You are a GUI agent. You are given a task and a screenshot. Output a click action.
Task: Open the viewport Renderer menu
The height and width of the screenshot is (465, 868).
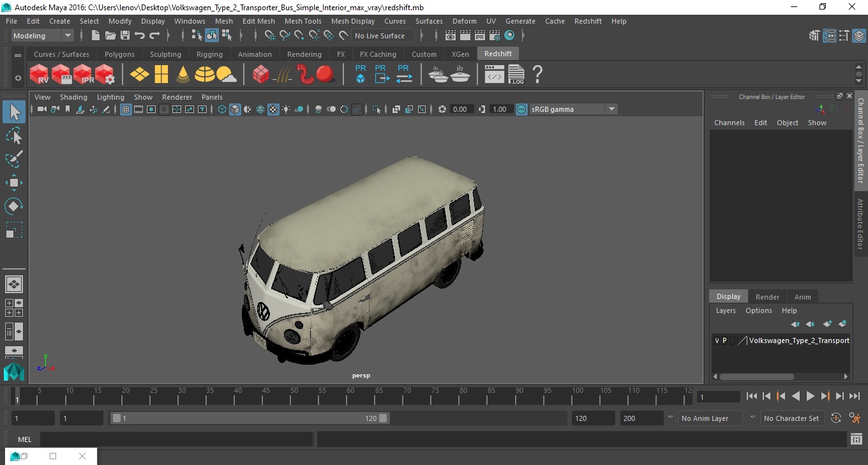(177, 97)
